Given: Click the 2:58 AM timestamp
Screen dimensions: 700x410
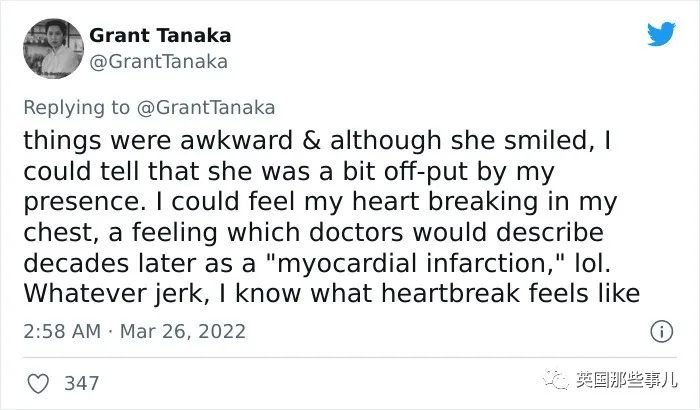Looking at the screenshot, I should [62, 331].
